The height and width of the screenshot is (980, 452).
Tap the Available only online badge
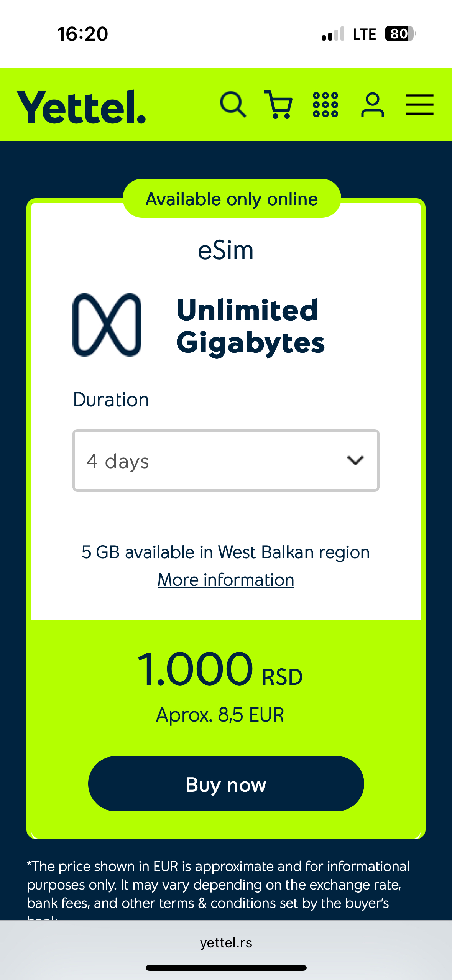pos(232,199)
